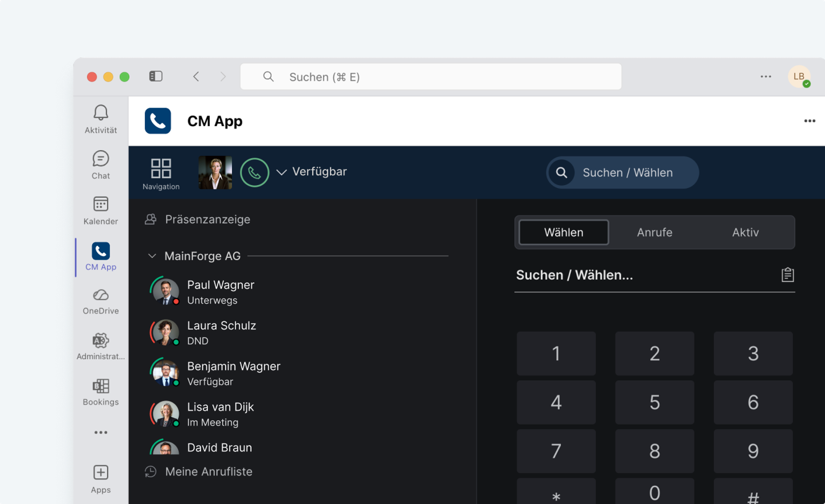
Task: Click the clipboard paste icon in dialer
Action: pyautogui.click(x=787, y=275)
